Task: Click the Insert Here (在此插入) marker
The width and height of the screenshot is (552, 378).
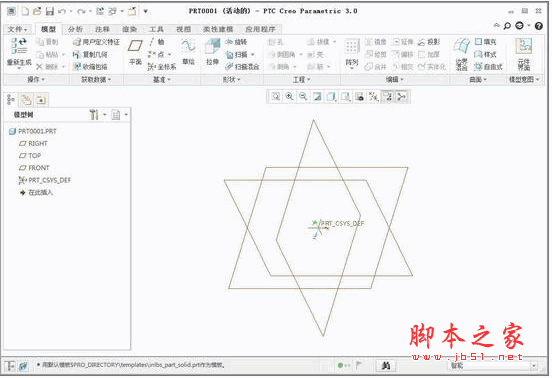Action: pyautogui.click(x=36, y=193)
